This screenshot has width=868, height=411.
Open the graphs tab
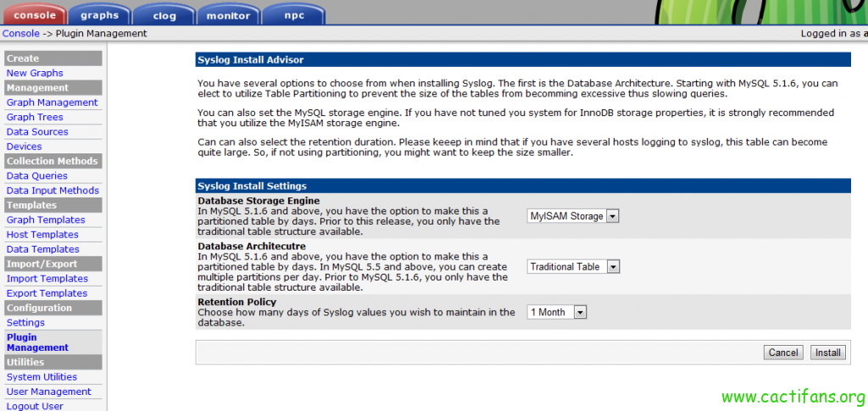[100, 14]
